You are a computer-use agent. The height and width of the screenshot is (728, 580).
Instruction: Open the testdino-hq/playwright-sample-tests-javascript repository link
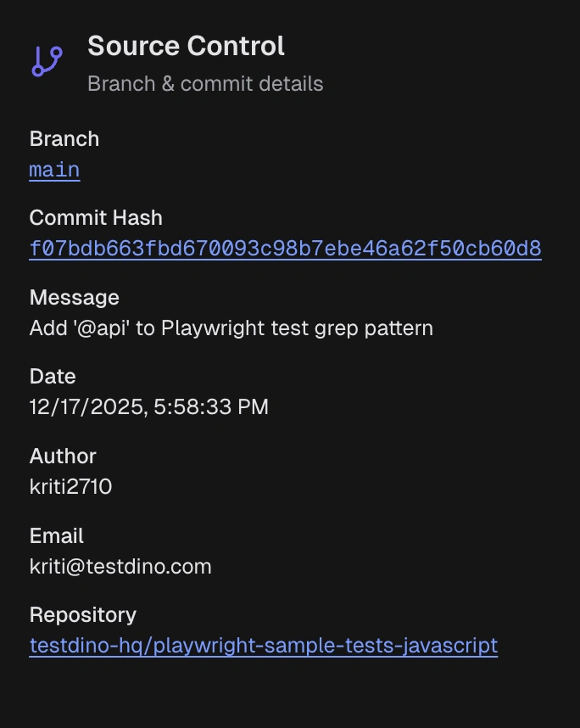263,646
